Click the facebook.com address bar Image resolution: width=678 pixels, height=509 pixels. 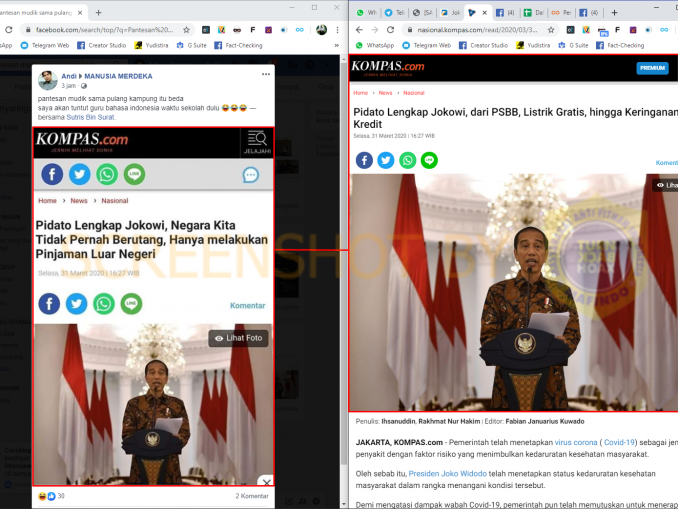(x=104, y=30)
